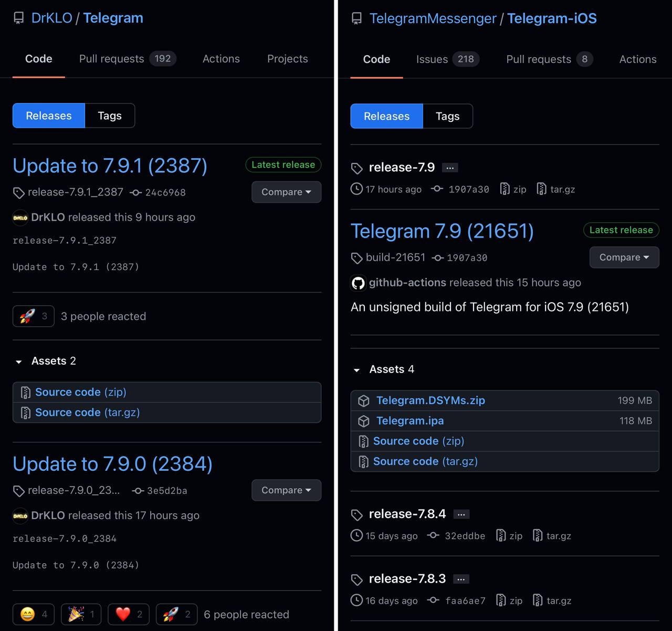Click github-actions avatar icon
The height and width of the screenshot is (631, 672).
[x=358, y=283]
